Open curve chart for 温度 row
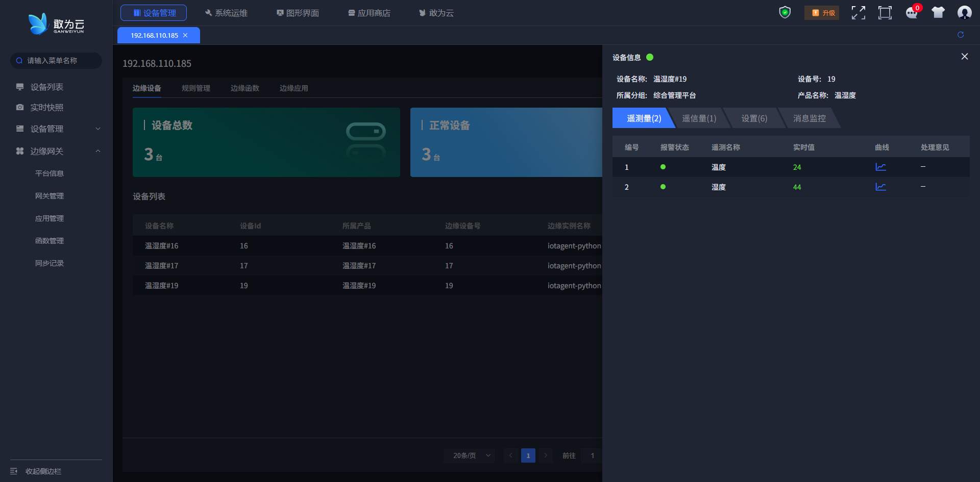Viewport: 980px width, 482px height. [881, 167]
